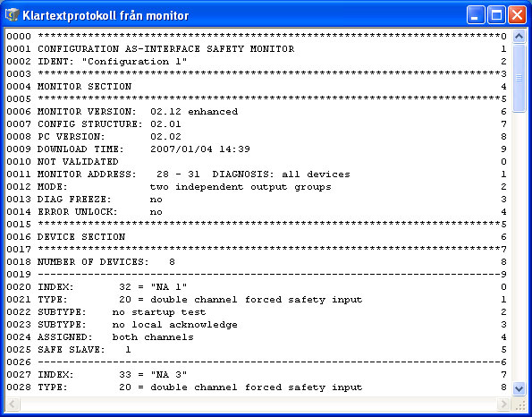The image size is (532, 417).
Task: Click the DOWNLOAD TIME line 0009
Action: (256, 149)
